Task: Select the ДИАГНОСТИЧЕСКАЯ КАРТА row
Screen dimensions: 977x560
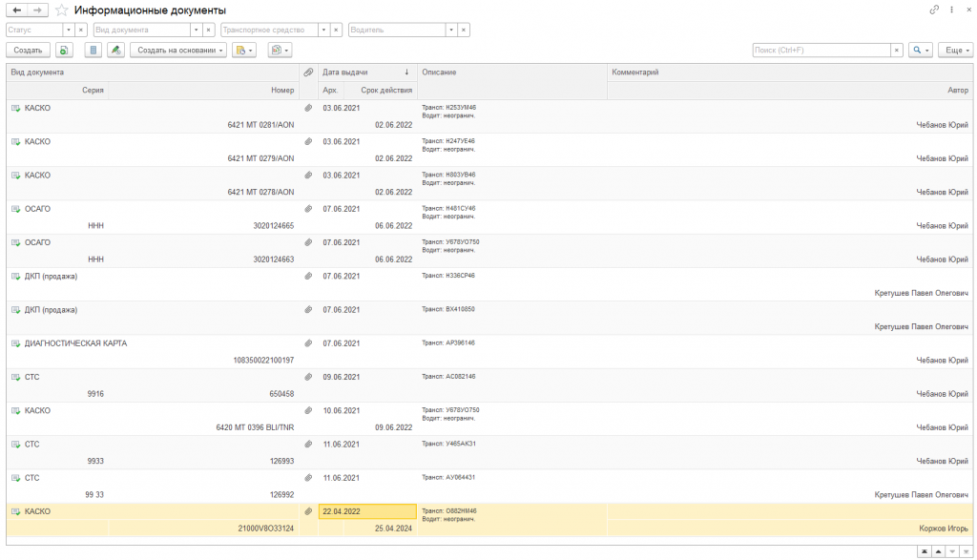Action: (76, 343)
